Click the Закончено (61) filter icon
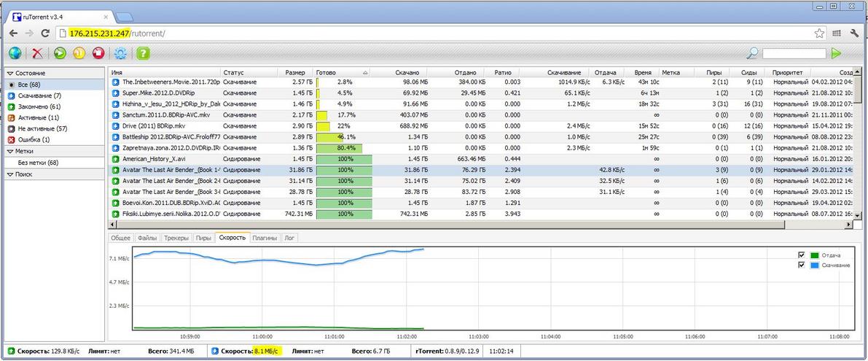The image size is (868, 361). click(x=12, y=107)
